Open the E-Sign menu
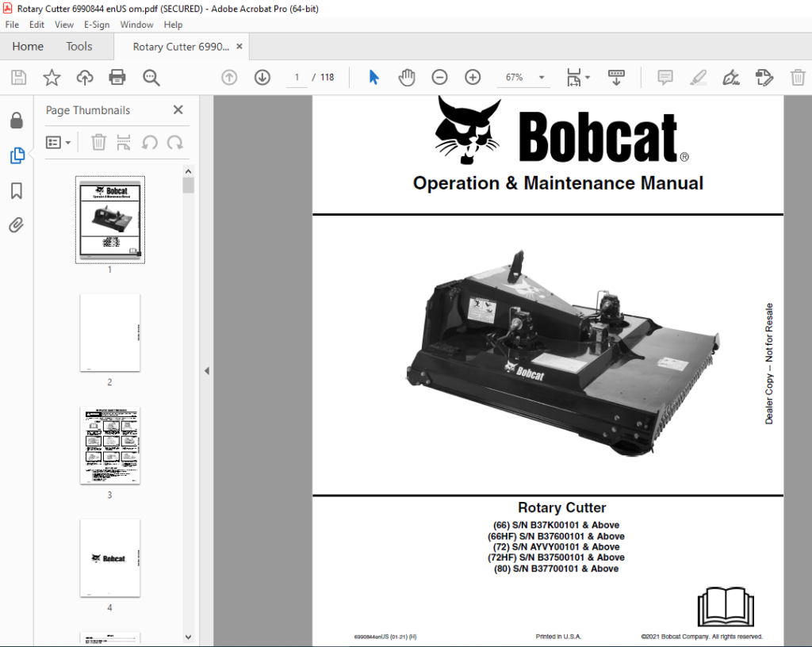The width and height of the screenshot is (812, 647). pyautogui.click(x=97, y=25)
